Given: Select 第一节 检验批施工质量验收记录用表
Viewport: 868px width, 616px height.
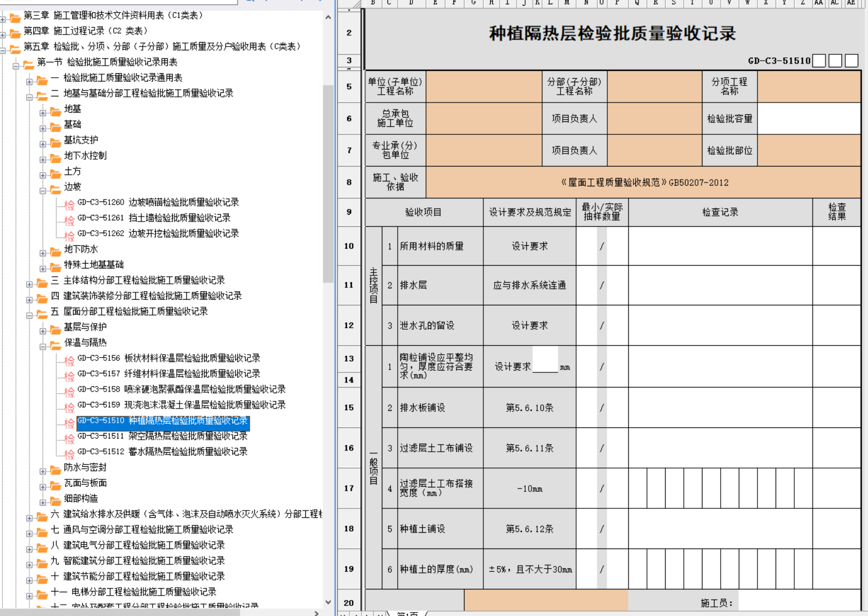Looking at the screenshot, I should [x=107, y=62].
